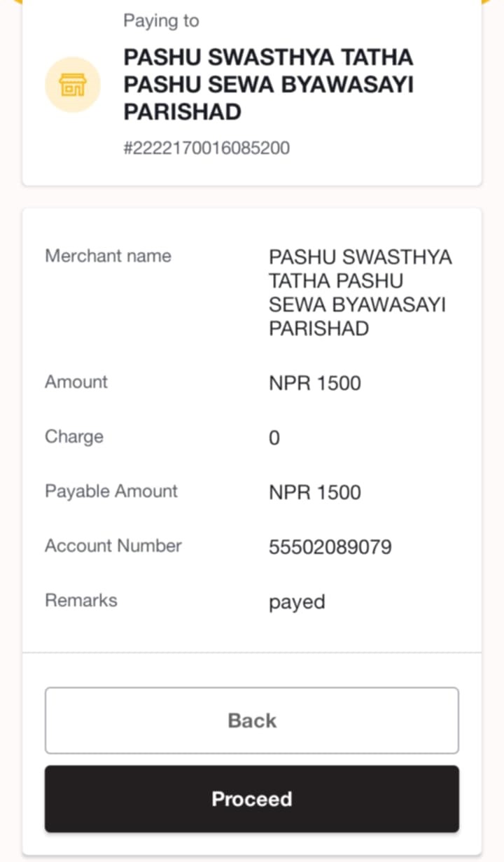Select the Payable Amount label
Screen dimensions: 504x862
(111, 491)
